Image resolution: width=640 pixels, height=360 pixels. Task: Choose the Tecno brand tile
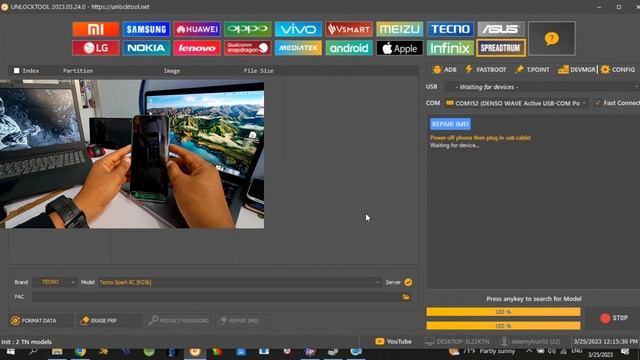coord(450,29)
